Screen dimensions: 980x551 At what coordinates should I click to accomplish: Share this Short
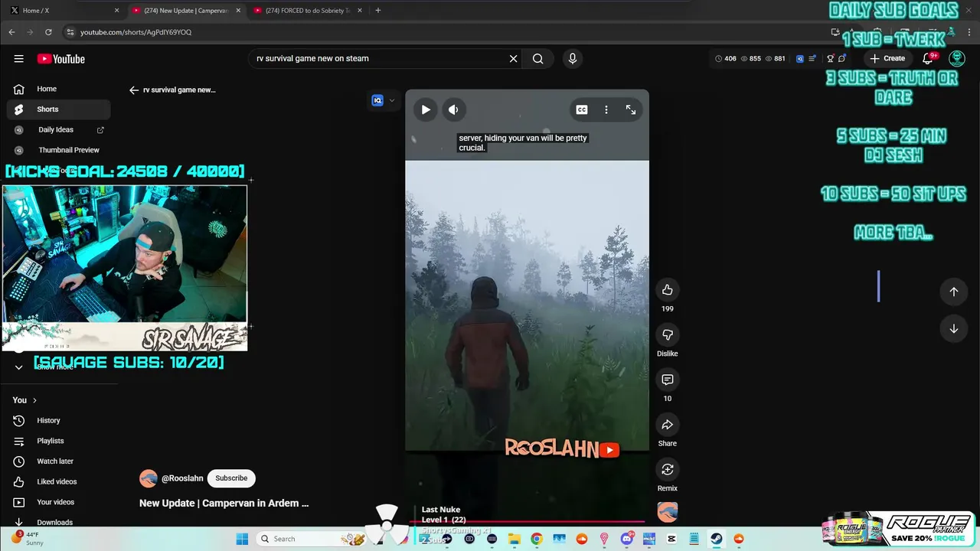pyautogui.click(x=668, y=425)
